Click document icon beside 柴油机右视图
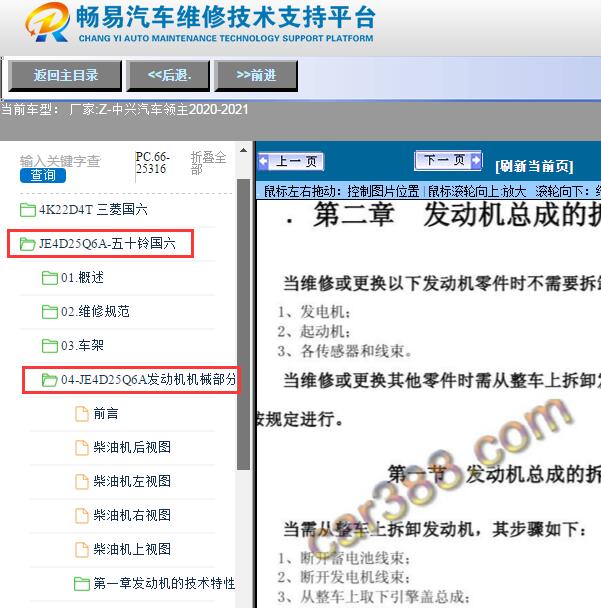Viewport: 601px width, 608px height. [x=82, y=515]
